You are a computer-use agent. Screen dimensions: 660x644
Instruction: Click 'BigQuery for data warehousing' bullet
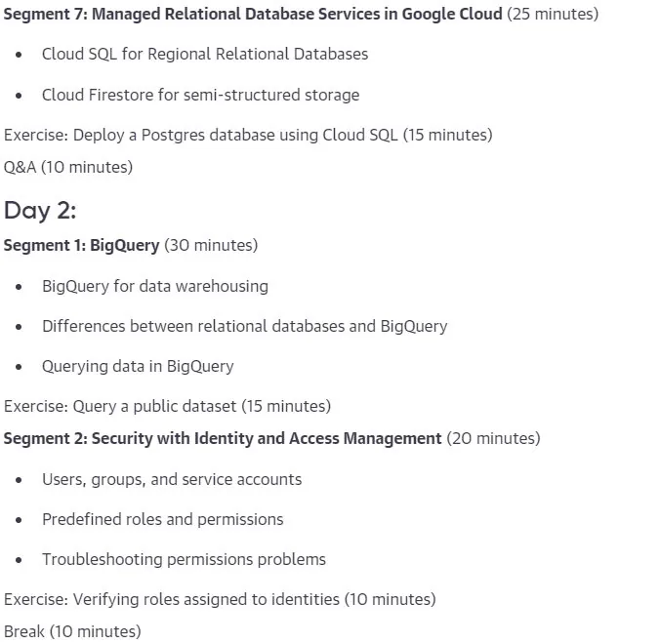coord(155,287)
